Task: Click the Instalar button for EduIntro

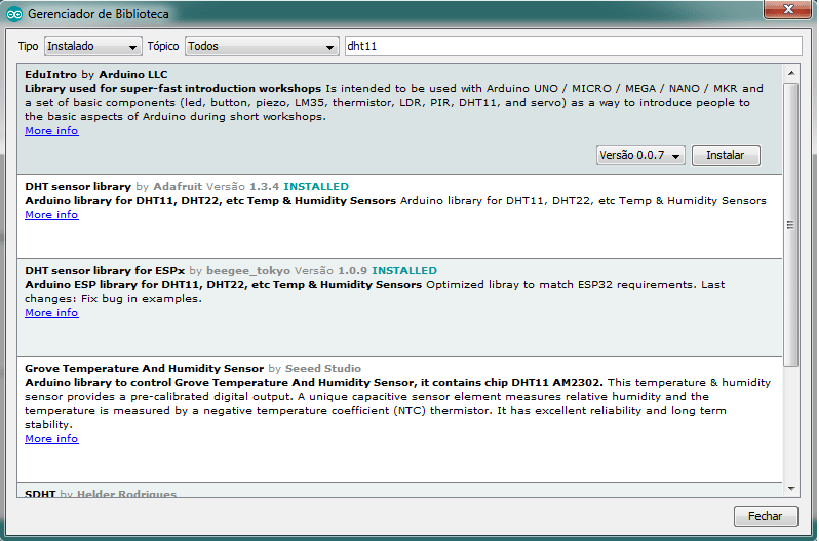Action: [726, 155]
